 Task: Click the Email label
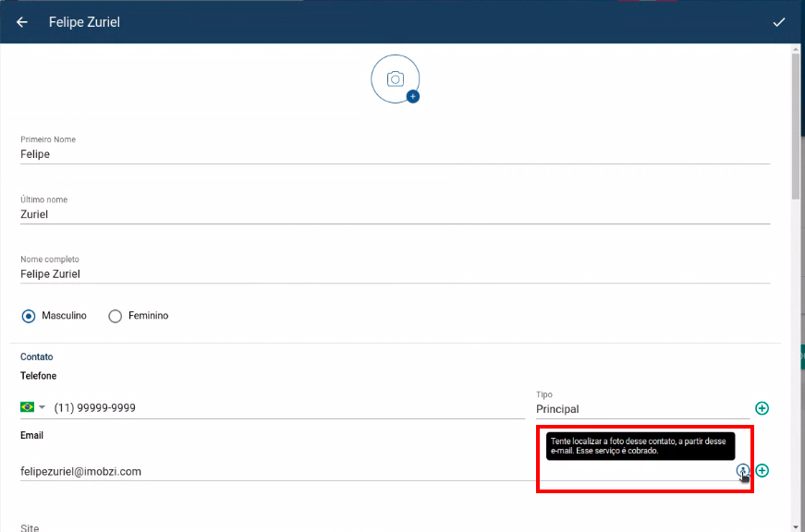tap(31, 436)
